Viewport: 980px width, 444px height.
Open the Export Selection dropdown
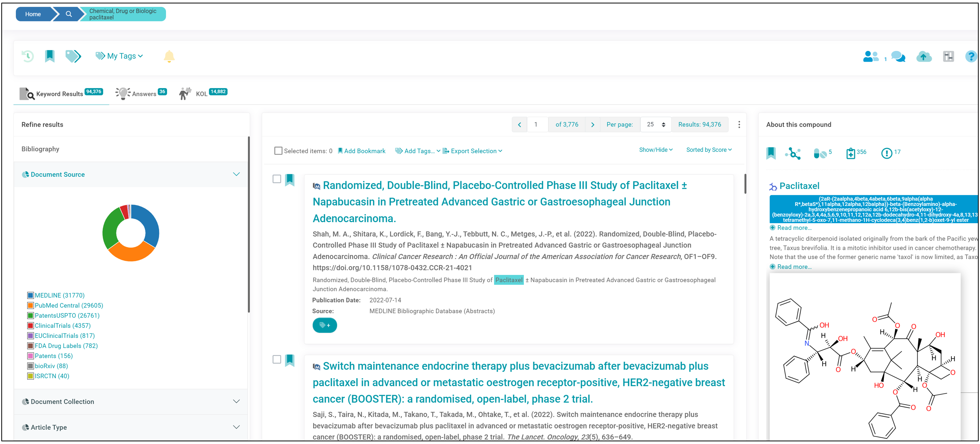click(x=472, y=151)
